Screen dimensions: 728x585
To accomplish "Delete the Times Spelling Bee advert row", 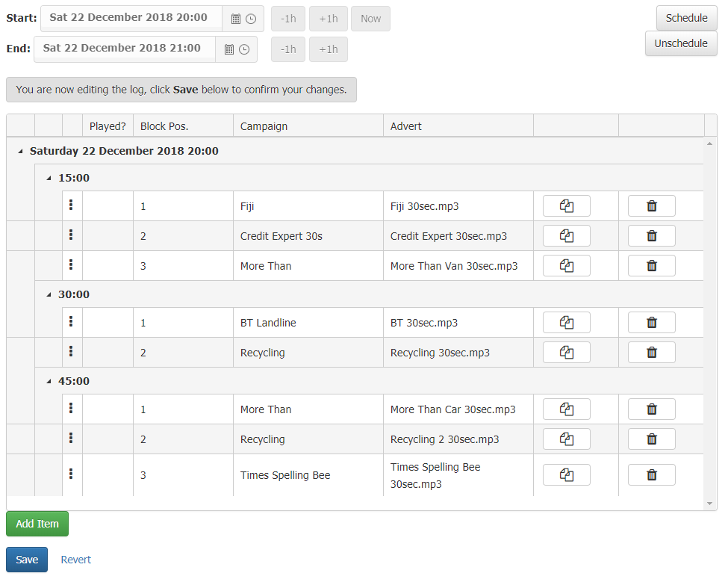I will (x=651, y=475).
